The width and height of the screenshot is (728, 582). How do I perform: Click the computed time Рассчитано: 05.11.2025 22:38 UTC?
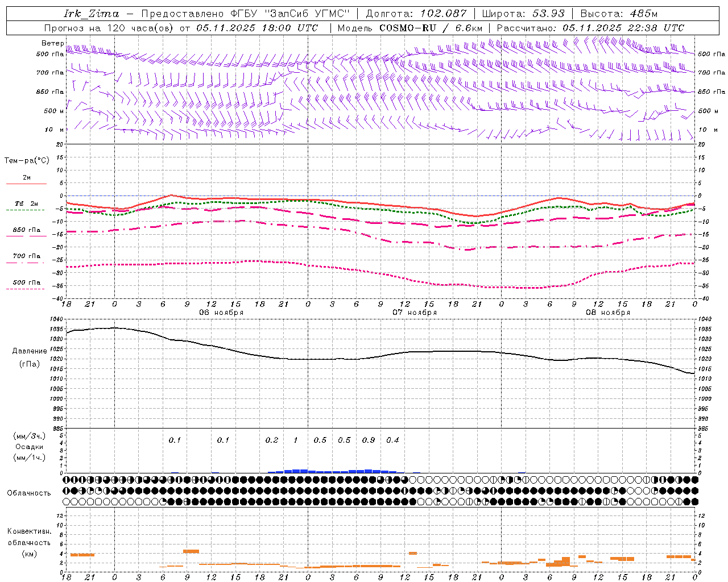pos(590,28)
